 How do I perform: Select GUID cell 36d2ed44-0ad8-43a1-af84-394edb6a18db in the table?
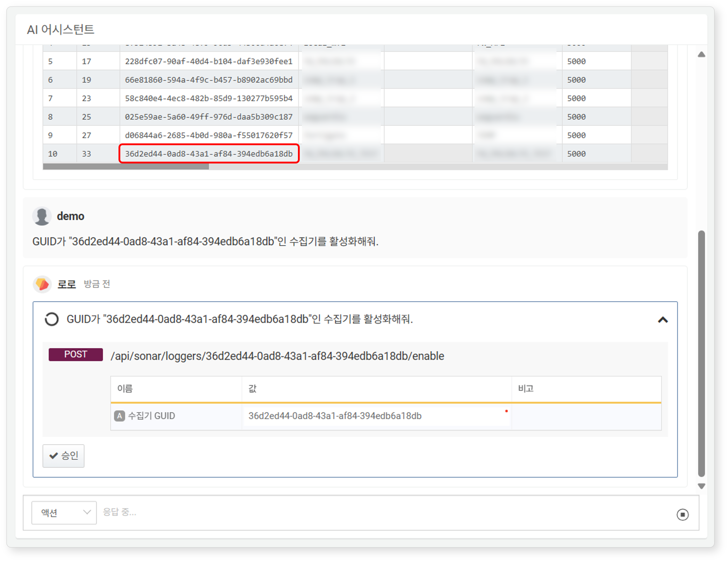(209, 154)
